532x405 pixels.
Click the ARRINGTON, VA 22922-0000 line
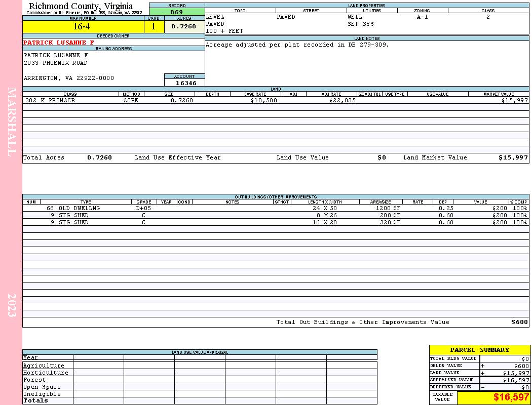[69, 78]
